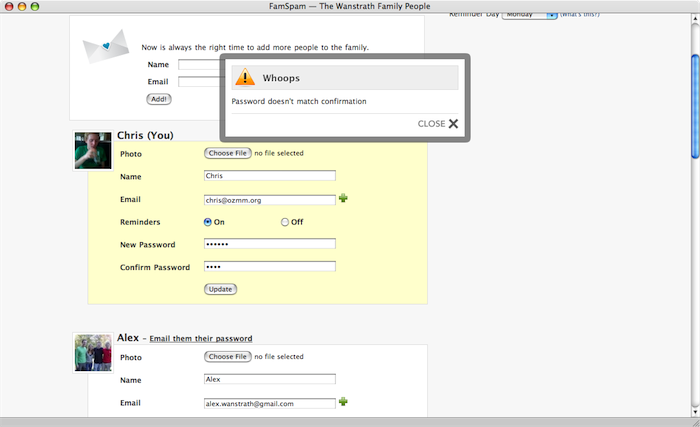Open Alex's profile photo thumbnail
The image size is (700, 427).
click(93, 353)
